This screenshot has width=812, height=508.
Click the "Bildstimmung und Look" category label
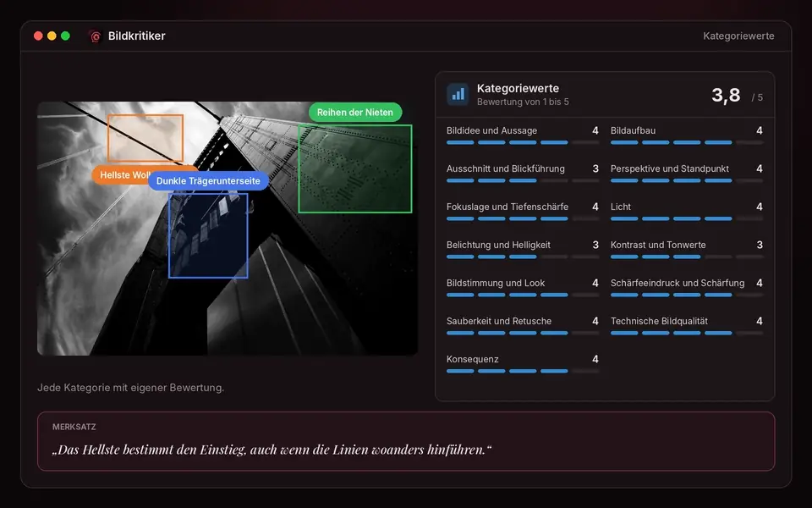point(496,283)
